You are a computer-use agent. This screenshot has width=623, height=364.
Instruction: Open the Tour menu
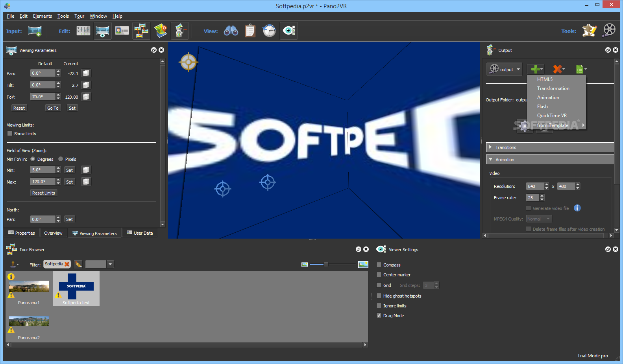79,16
